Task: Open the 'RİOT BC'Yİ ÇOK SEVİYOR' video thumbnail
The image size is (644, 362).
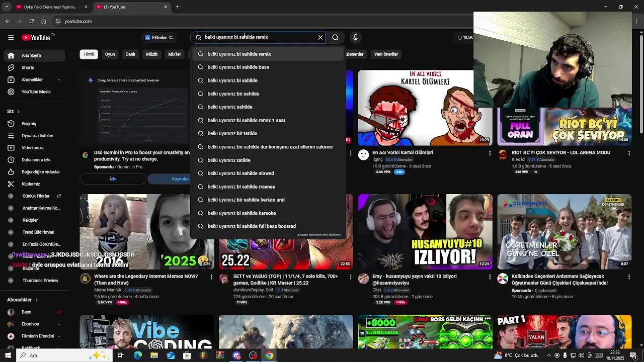Action: pyautogui.click(x=564, y=126)
